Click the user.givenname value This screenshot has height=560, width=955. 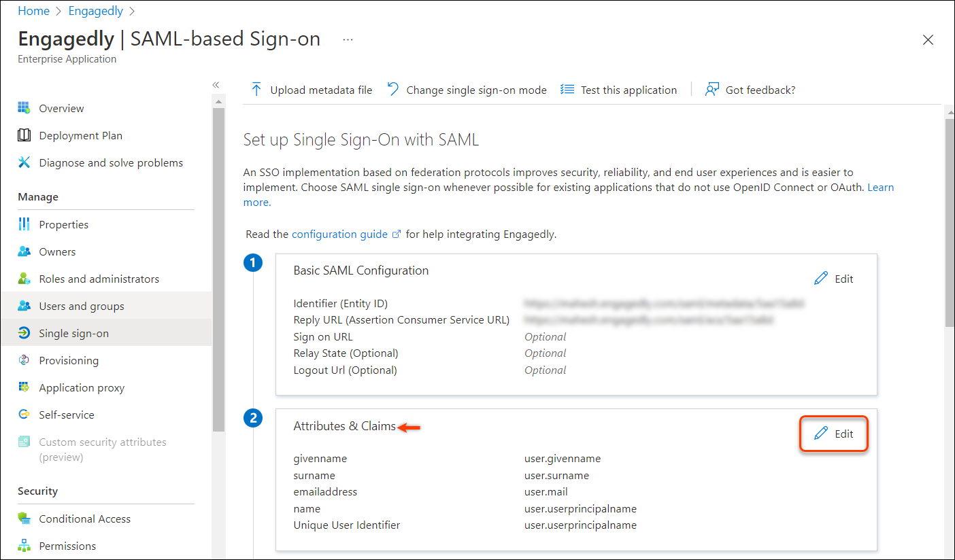point(563,459)
